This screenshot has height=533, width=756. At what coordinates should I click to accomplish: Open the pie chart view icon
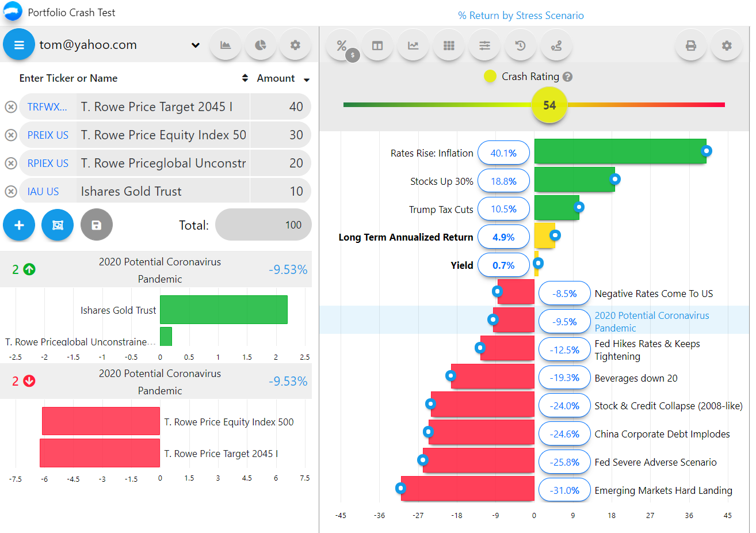click(x=261, y=45)
